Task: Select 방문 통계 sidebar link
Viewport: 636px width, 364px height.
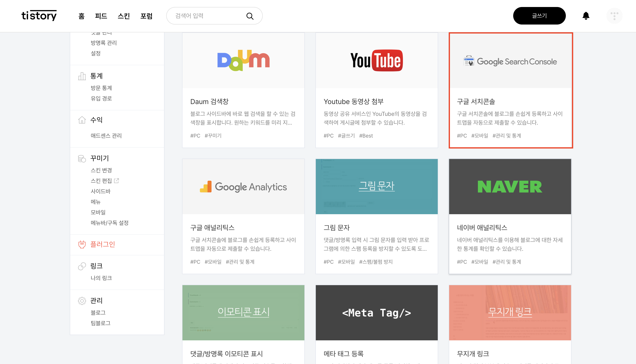Action: point(101,88)
